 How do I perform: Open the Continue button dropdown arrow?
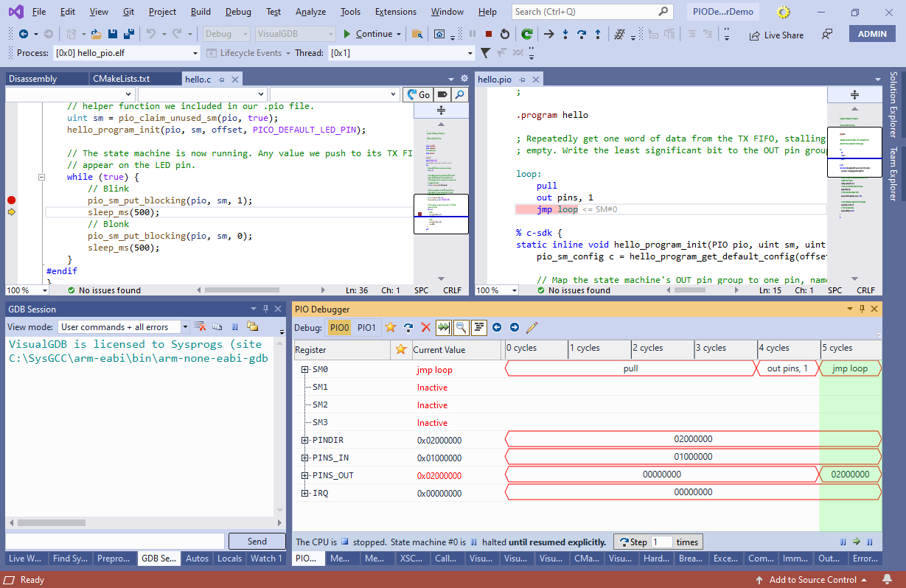399,34
